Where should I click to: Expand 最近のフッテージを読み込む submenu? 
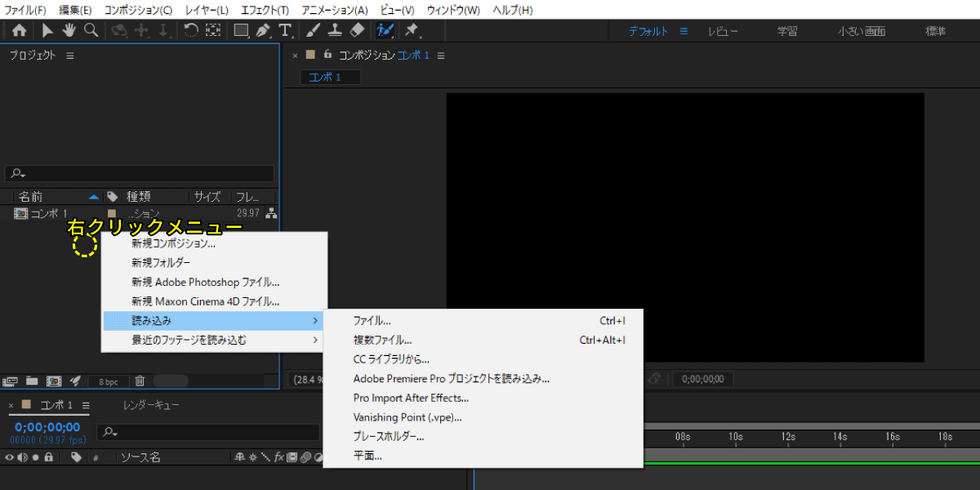[x=214, y=340]
